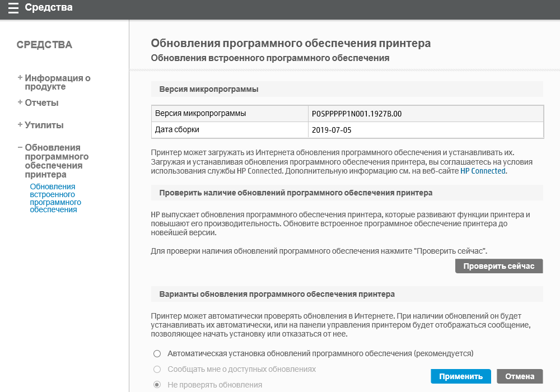Click Варианты обновления программного обеспечения header
Viewport: 560px width, 392px height.
(277, 294)
